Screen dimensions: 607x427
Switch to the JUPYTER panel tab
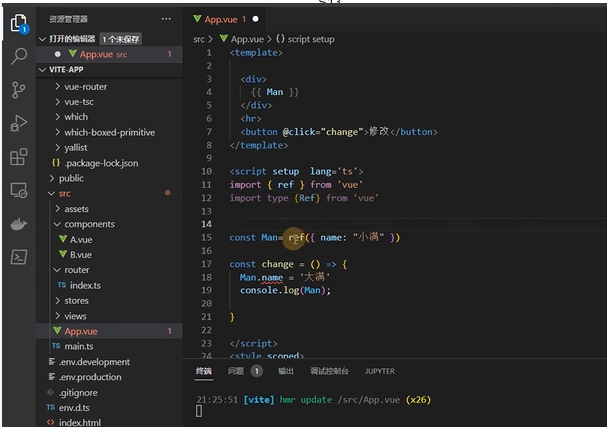[380, 371]
